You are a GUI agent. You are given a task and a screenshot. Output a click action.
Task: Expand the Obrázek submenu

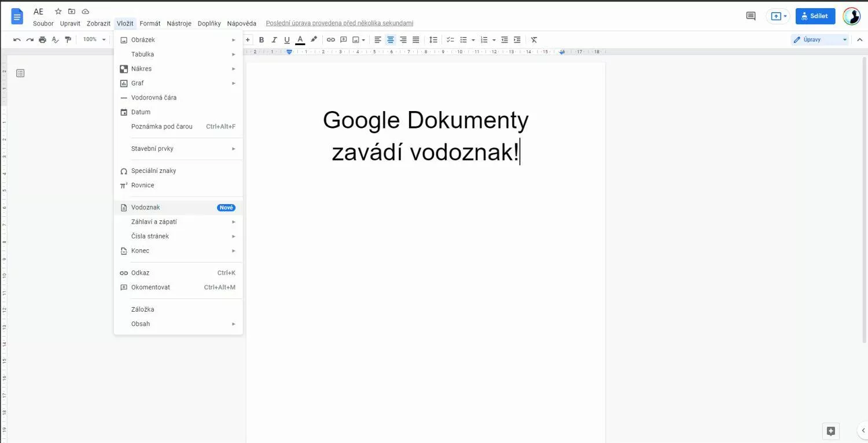click(178, 40)
